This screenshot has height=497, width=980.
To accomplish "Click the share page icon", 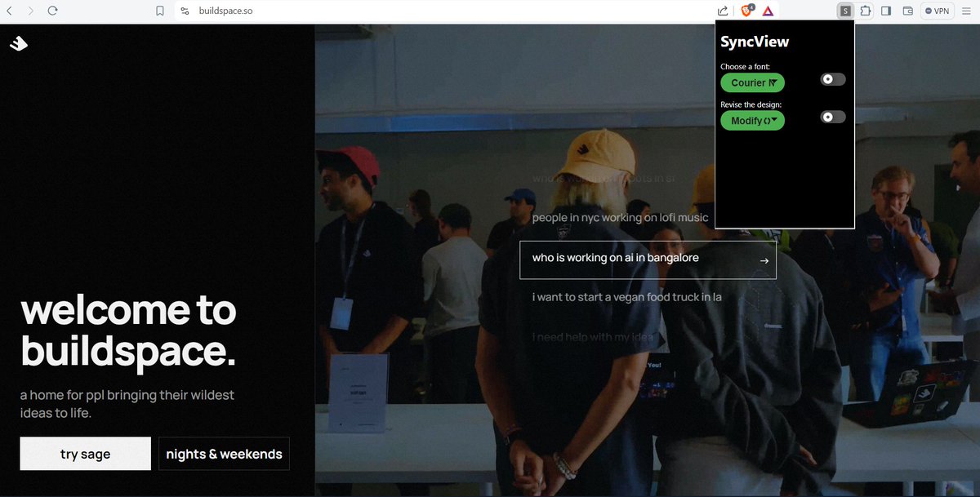I will [x=723, y=11].
